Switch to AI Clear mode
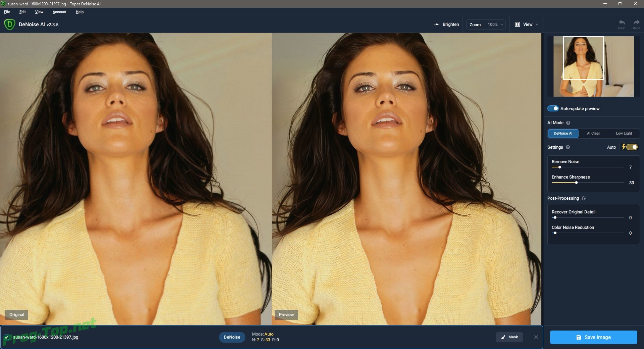The width and height of the screenshot is (644, 349). [593, 134]
